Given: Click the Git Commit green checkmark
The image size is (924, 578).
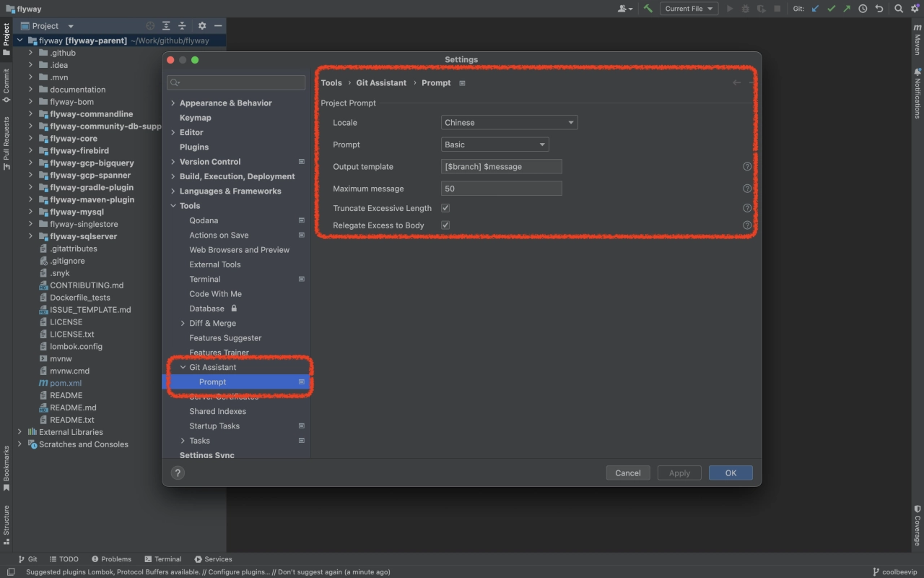Looking at the screenshot, I should pyautogui.click(x=832, y=9).
